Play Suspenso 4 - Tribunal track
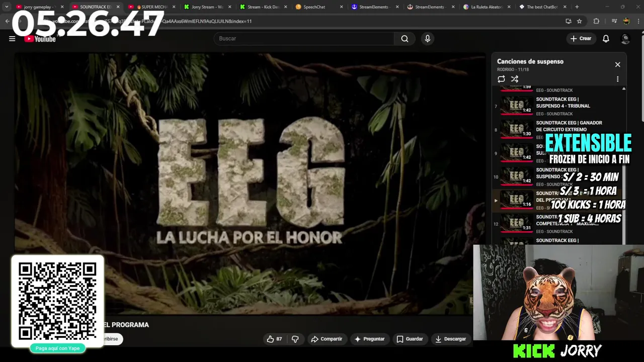644x362 pixels. coord(557,106)
